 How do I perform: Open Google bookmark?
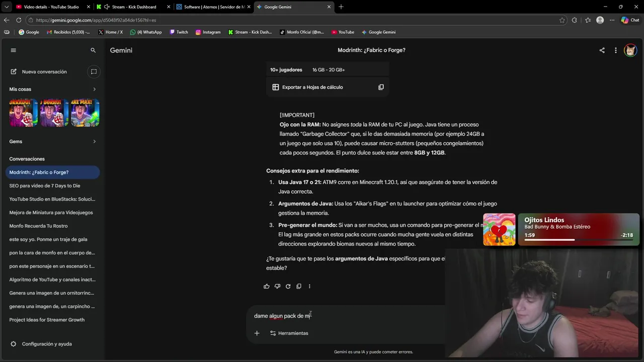pos(29,32)
